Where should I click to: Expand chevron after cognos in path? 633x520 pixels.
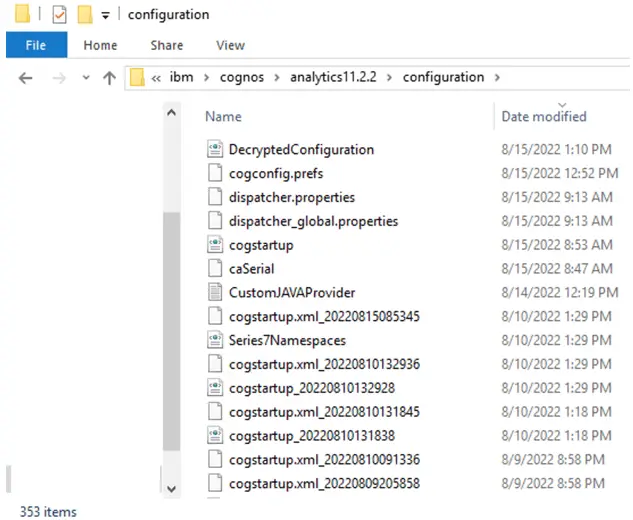tap(277, 78)
